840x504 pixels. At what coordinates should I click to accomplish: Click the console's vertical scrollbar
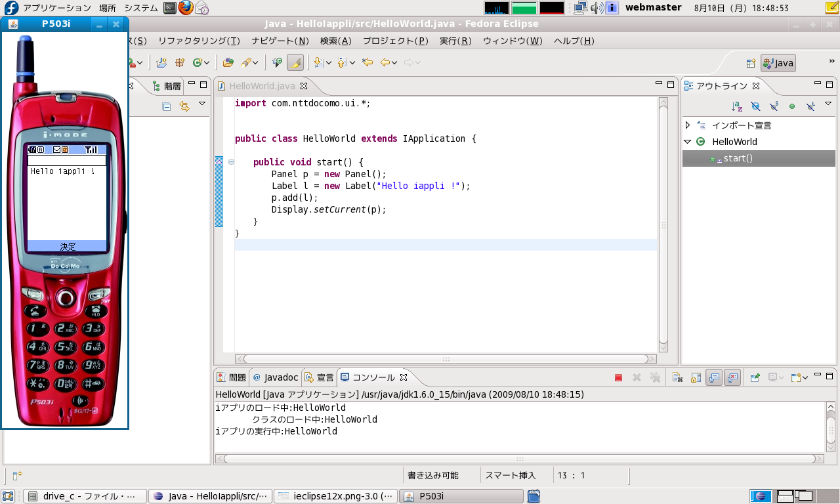click(x=830, y=426)
